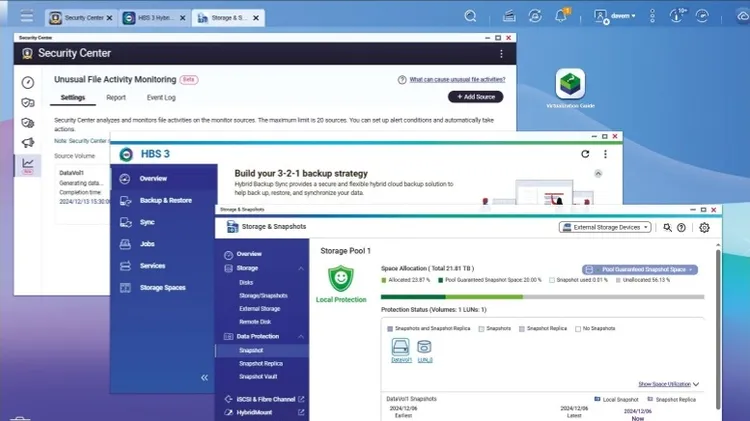Open Overview in Storage & Snapshots sidebar
The image size is (750, 421).
(262, 254)
